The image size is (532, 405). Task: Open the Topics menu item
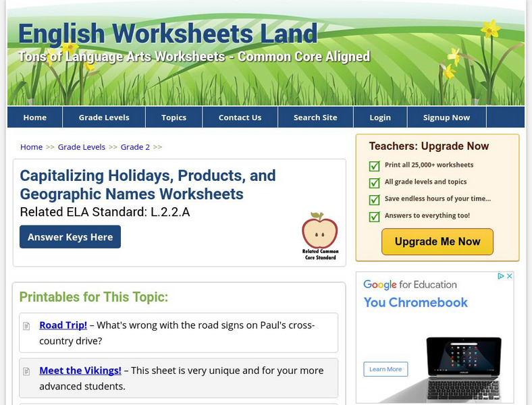point(174,117)
